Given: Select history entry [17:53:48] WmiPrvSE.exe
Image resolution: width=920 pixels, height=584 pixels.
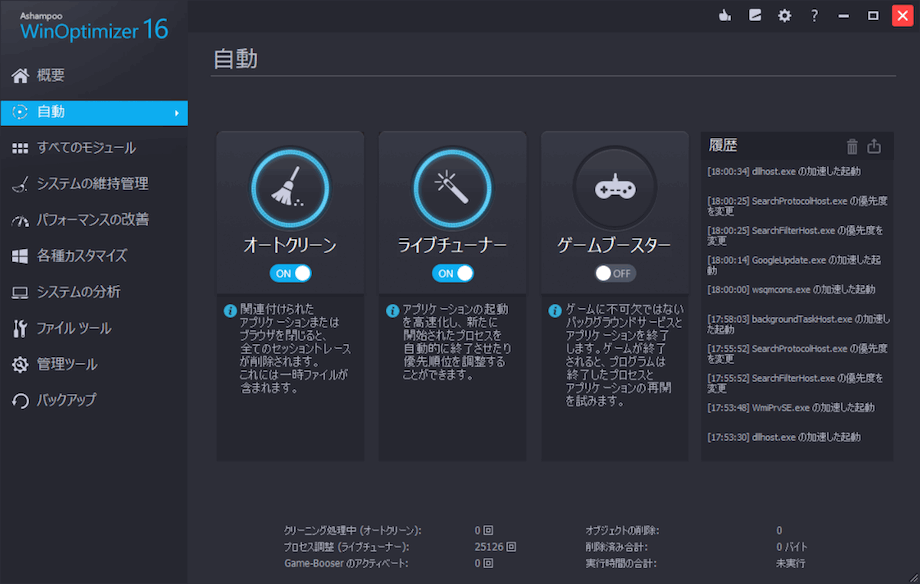Looking at the screenshot, I should click(x=791, y=407).
